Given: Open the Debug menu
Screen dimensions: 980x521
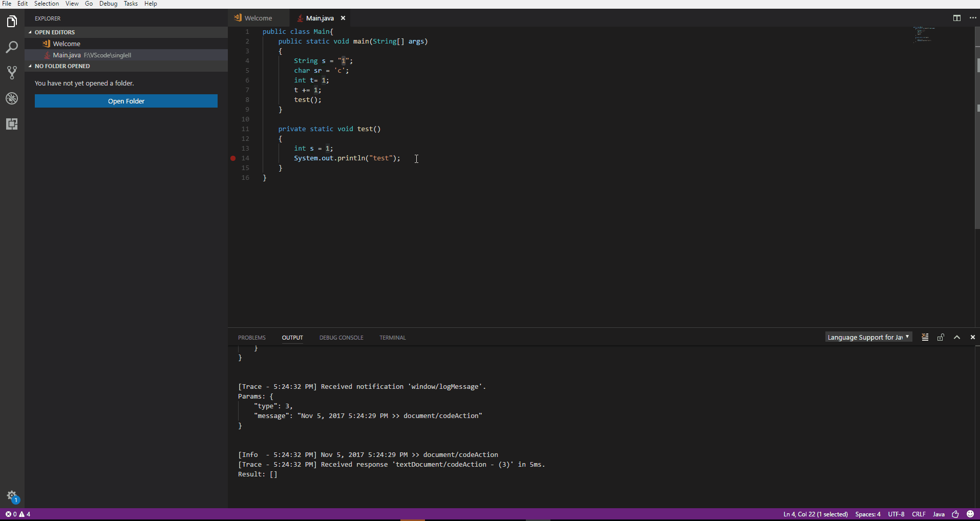Looking at the screenshot, I should point(108,4).
